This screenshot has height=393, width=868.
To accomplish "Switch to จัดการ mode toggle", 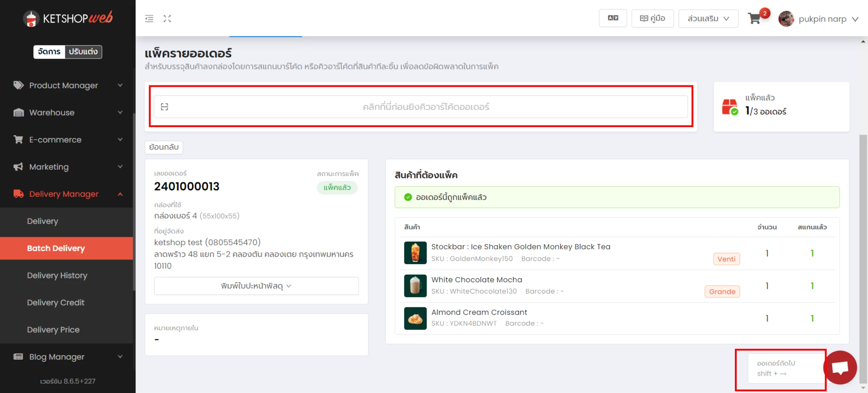I will click(x=49, y=52).
